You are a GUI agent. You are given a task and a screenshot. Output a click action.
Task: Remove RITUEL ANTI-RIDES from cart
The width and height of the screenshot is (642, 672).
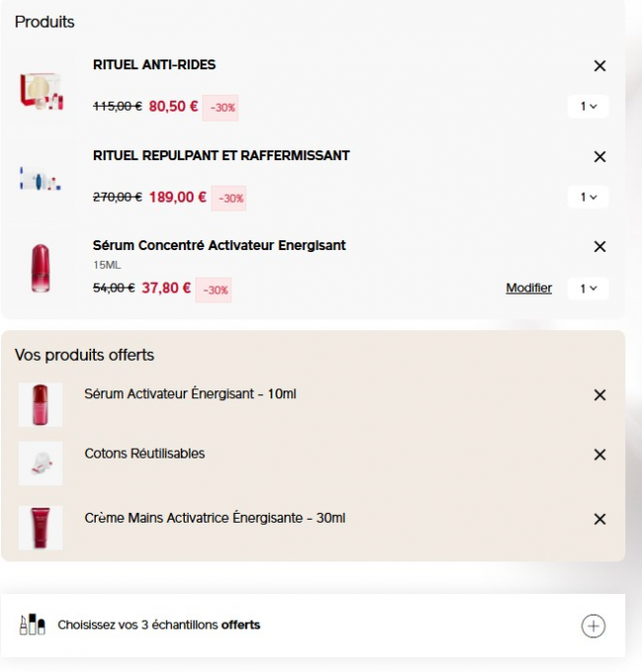[600, 66]
